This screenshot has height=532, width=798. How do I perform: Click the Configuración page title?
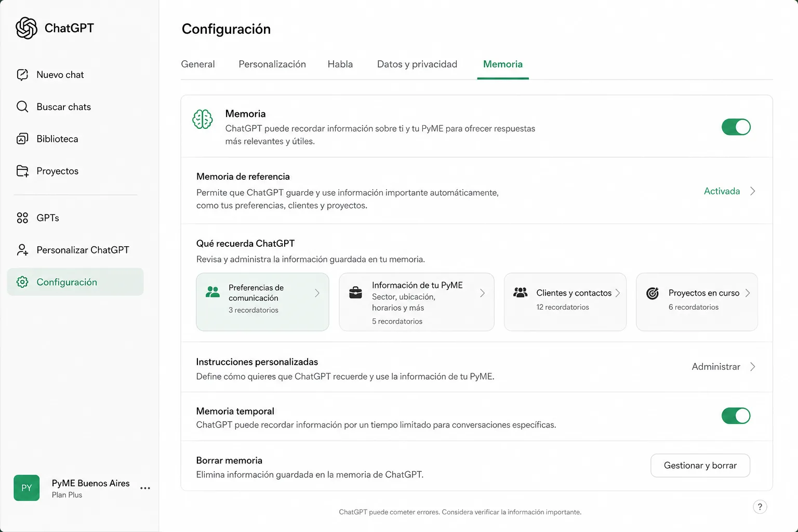tap(227, 29)
